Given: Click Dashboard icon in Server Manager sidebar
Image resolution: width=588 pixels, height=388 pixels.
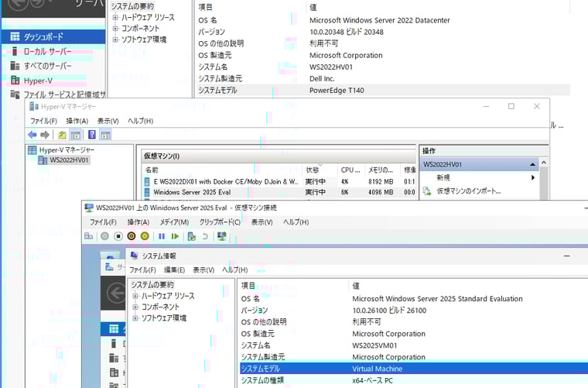Looking at the screenshot, I should pos(15,36).
